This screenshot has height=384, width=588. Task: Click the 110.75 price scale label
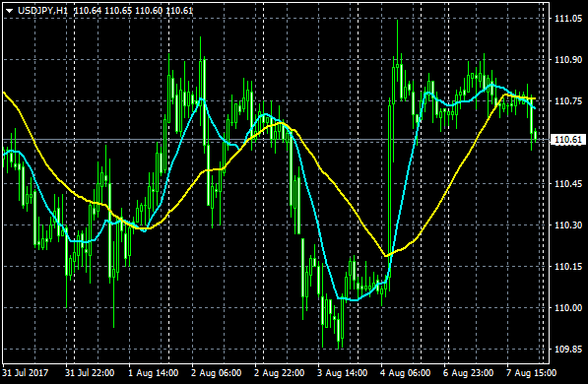pos(568,101)
